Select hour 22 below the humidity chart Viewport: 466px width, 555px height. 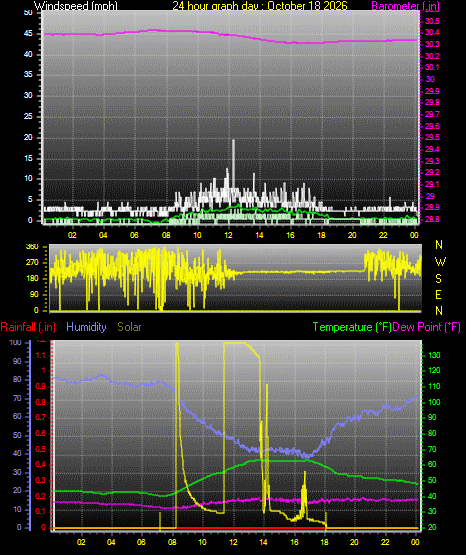pyautogui.click(x=385, y=542)
